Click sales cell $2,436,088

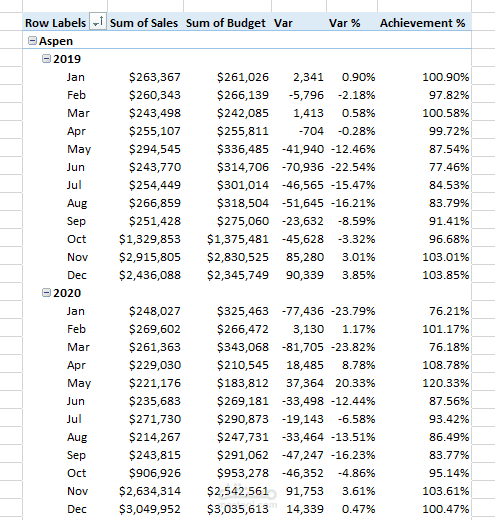150,275
